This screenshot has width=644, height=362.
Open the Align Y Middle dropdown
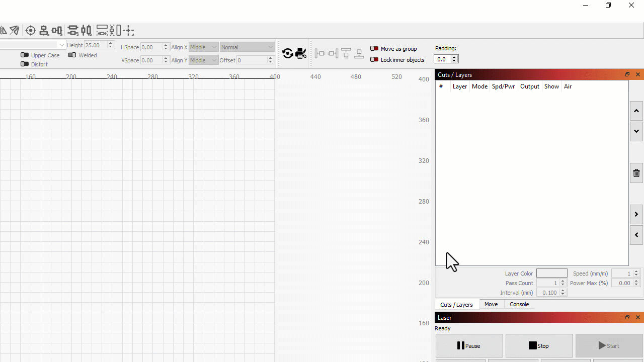click(203, 60)
